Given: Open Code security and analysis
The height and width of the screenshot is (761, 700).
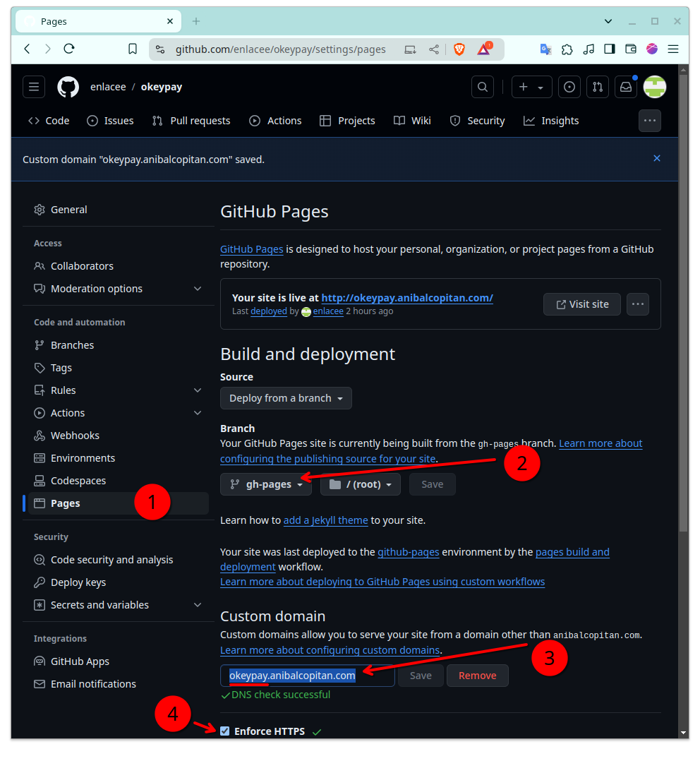Looking at the screenshot, I should coord(119,560).
